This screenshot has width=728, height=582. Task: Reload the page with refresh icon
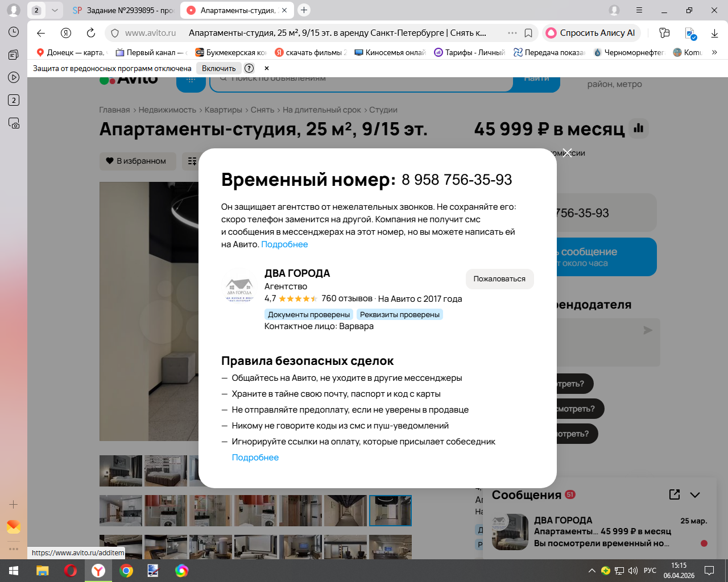(91, 33)
